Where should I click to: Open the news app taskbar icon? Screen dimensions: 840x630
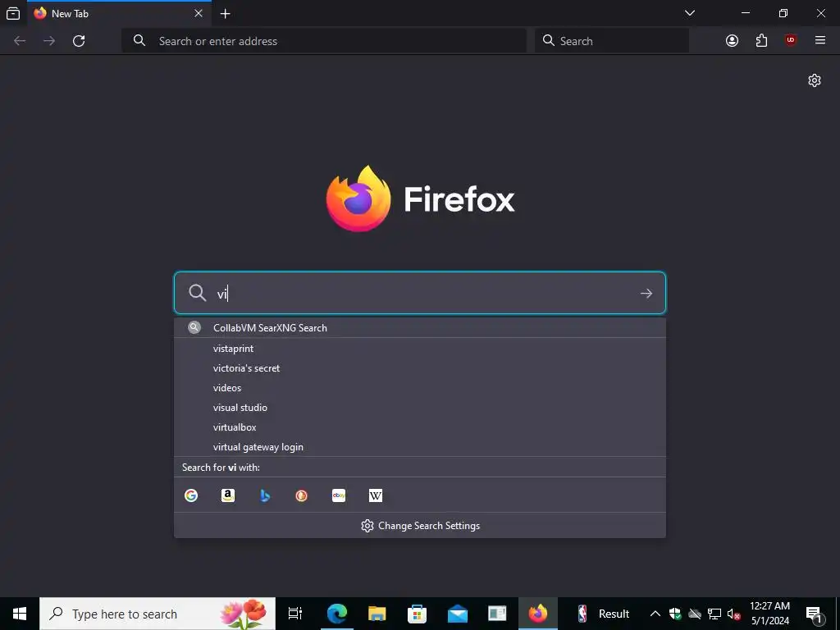497,614
